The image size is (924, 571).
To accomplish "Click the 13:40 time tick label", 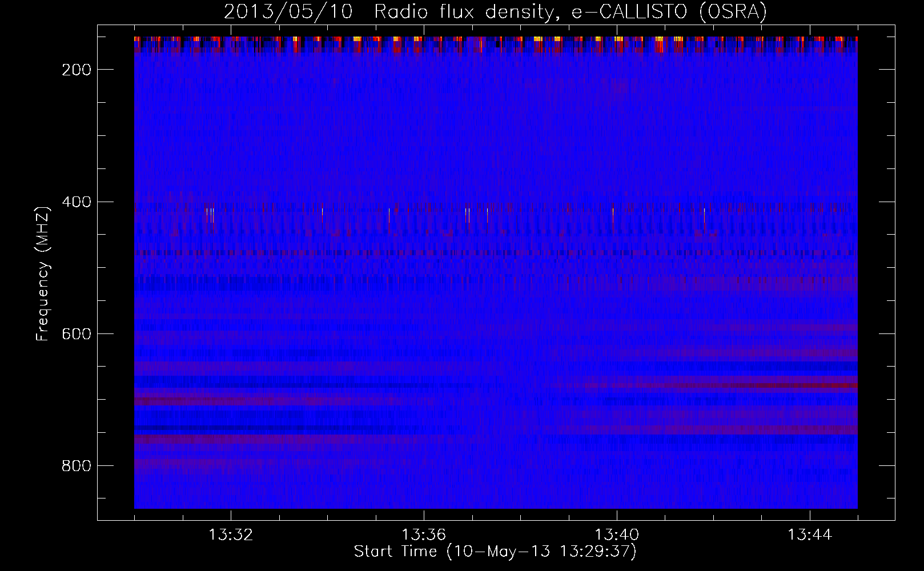I will 617,535.
